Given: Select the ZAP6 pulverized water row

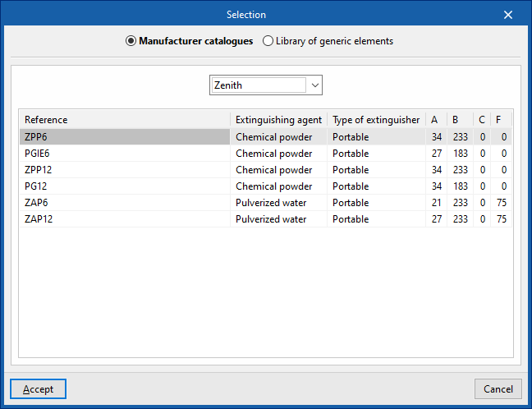Looking at the screenshot, I should coord(123,203).
